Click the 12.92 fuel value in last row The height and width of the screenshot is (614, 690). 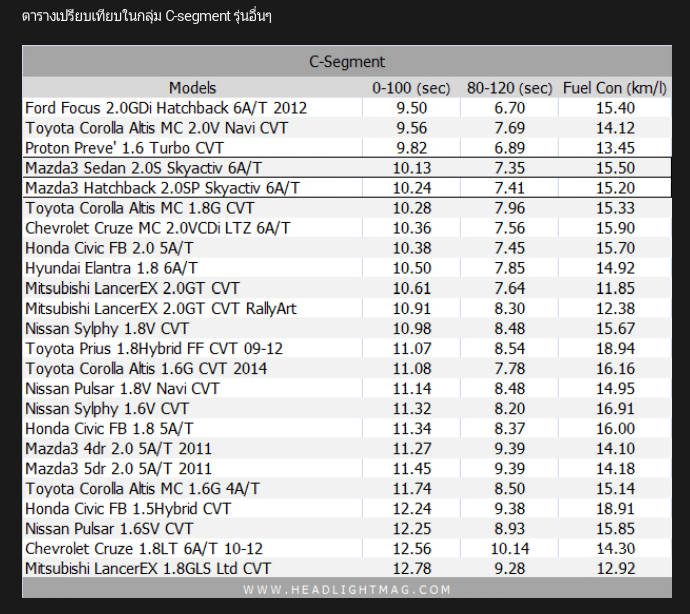615,569
